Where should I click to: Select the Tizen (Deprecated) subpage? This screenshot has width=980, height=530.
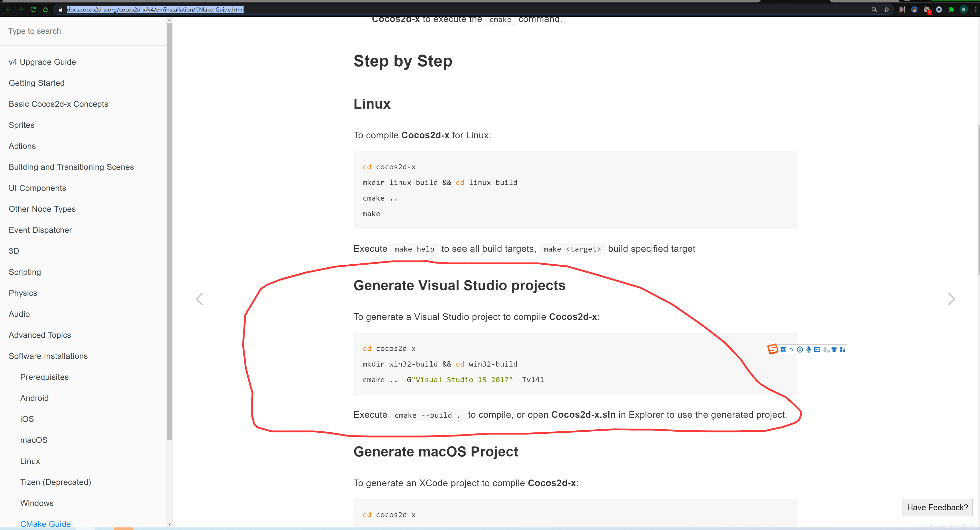pyautogui.click(x=56, y=482)
